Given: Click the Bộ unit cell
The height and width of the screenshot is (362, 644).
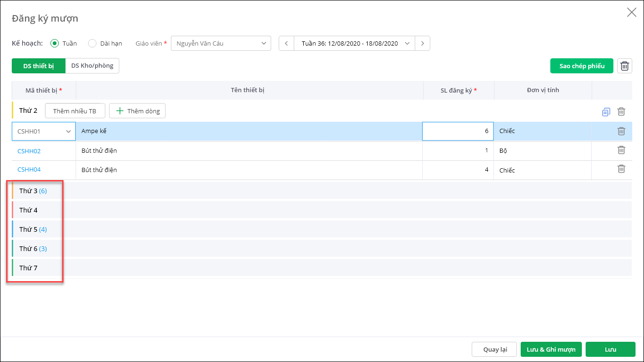Looking at the screenshot, I should pyautogui.click(x=543, y=151).
